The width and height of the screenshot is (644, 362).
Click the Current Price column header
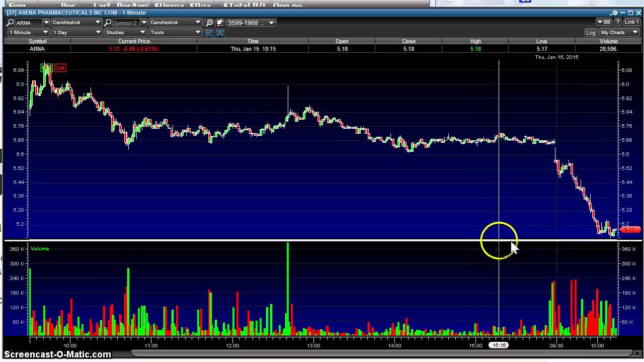[x=134, y=41]
